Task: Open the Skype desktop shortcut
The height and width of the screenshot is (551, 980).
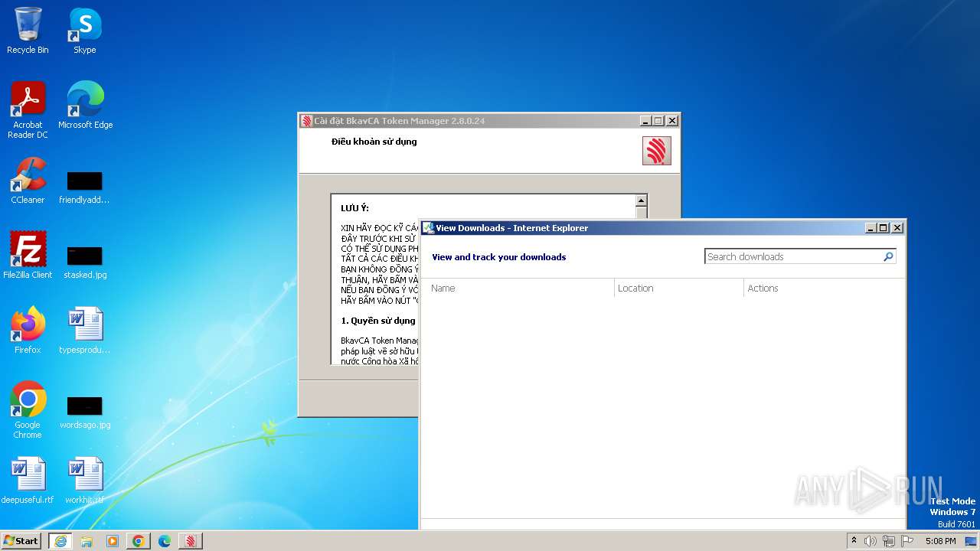Action: 85,31
